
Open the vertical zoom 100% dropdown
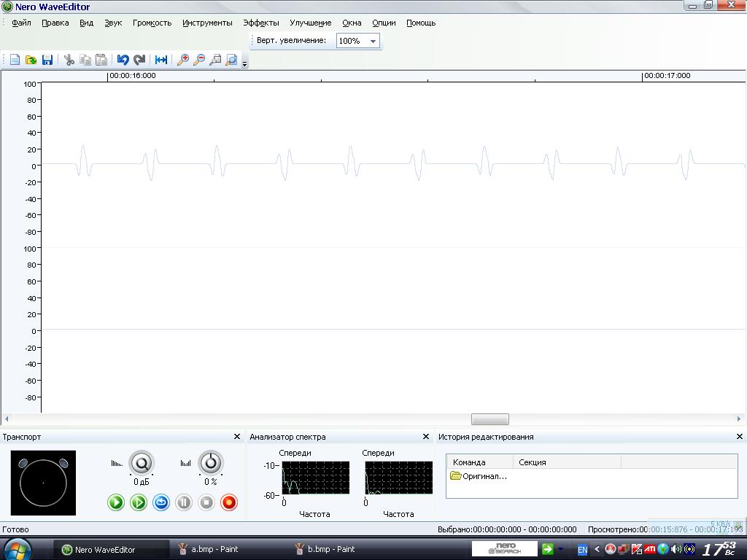coord(373,41)
